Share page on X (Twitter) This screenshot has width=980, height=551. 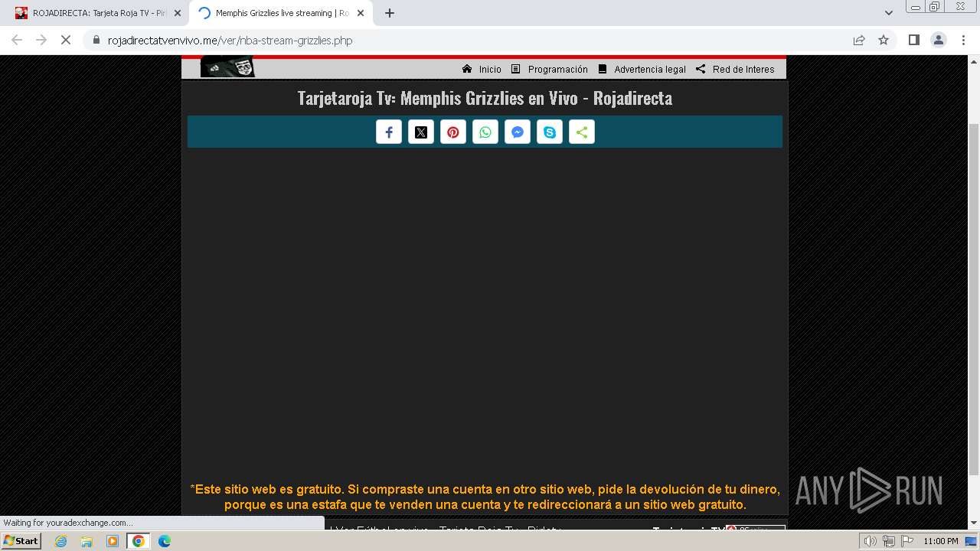point(421,132)
